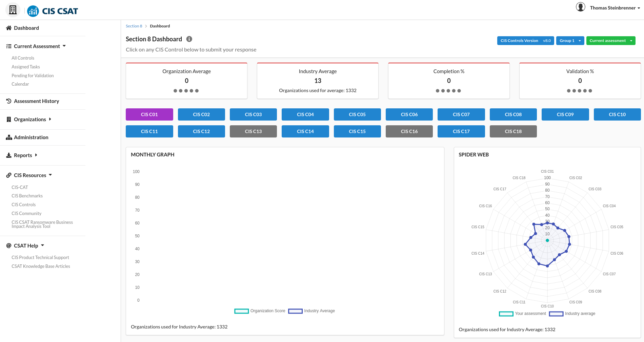Collapse the Current Assessment menu
The image size is (644, 342).
pos(64,46)
